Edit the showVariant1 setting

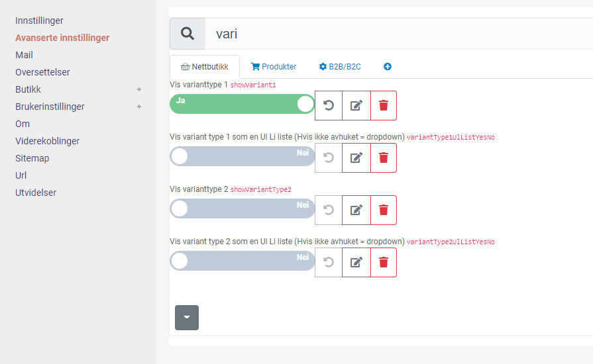356,105
